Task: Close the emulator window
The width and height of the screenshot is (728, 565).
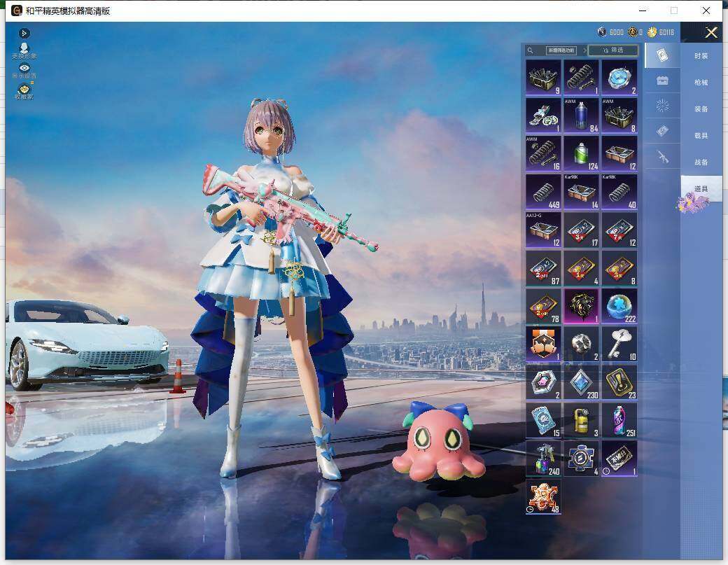Action: [706, 11]
